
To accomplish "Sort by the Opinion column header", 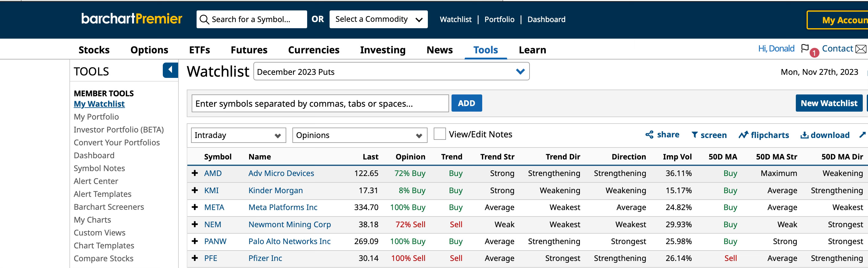I will click(x=410, y=157).
